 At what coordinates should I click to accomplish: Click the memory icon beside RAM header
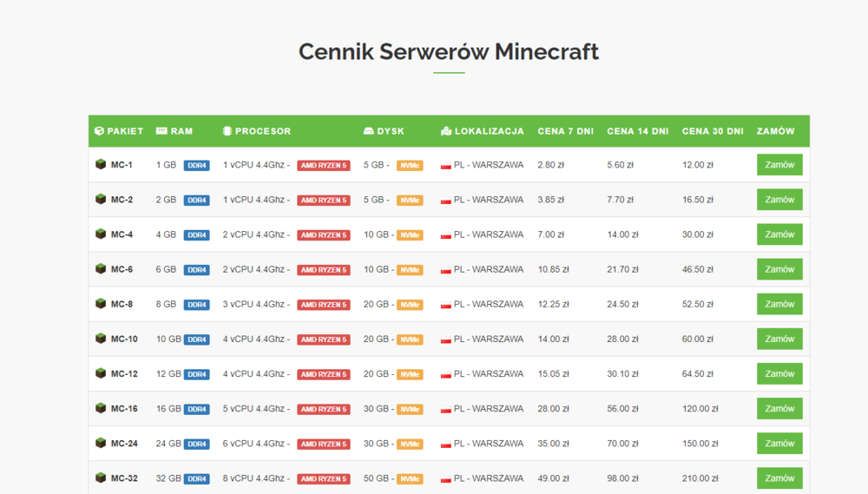pyautogui.click(x=161, y=131)
